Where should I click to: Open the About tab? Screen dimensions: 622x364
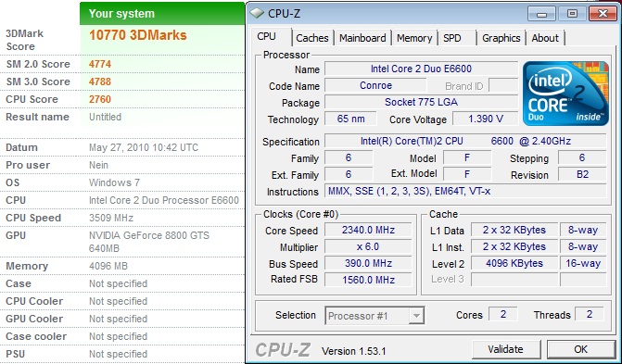pos(545,38)
